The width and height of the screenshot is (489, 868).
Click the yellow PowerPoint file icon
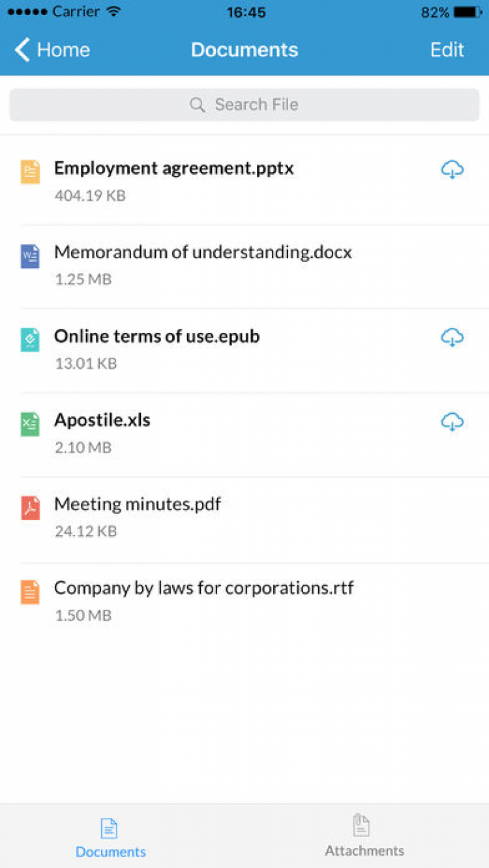tap(30, 172)
